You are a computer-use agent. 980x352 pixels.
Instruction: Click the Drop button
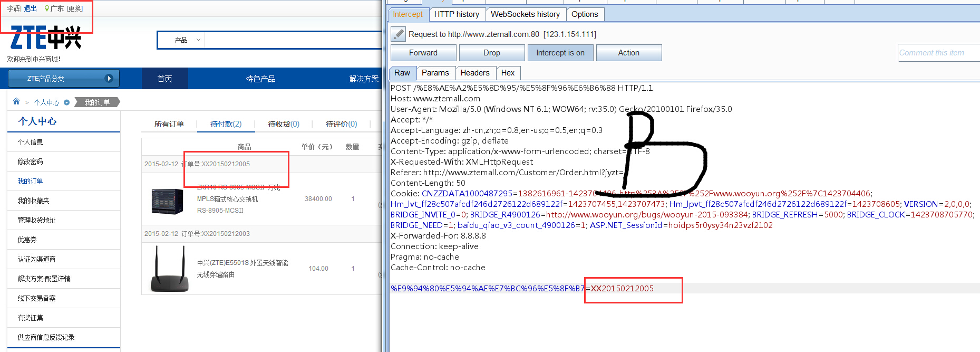point(492,53)
